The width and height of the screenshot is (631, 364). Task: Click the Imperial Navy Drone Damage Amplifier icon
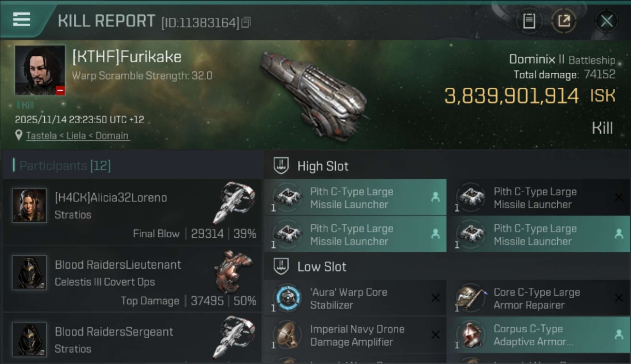[288, 335]
